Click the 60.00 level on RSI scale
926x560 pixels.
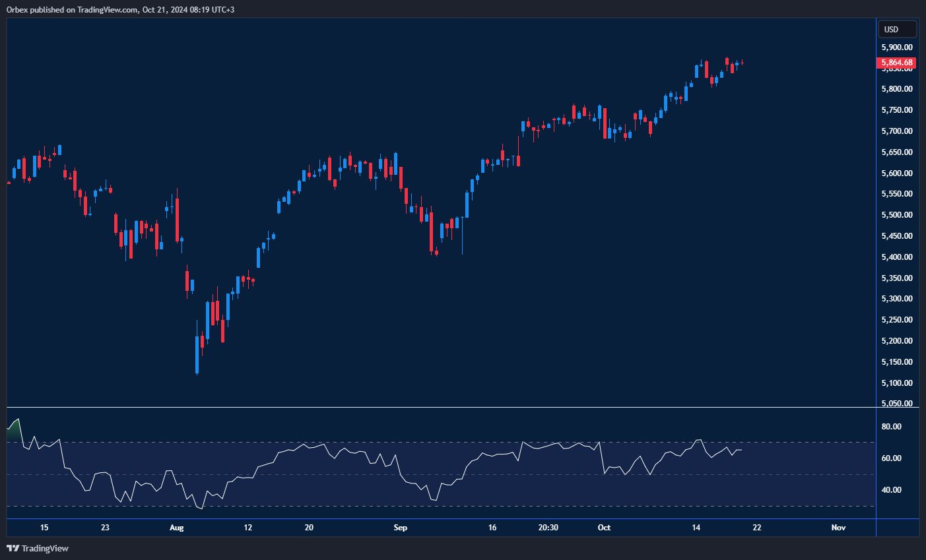pos(892,458)
